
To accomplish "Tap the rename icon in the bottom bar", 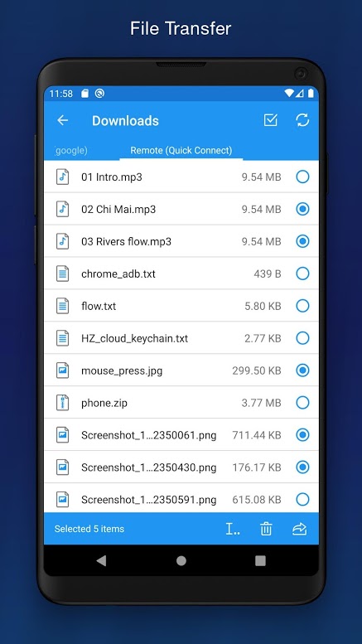I will 233,529.
